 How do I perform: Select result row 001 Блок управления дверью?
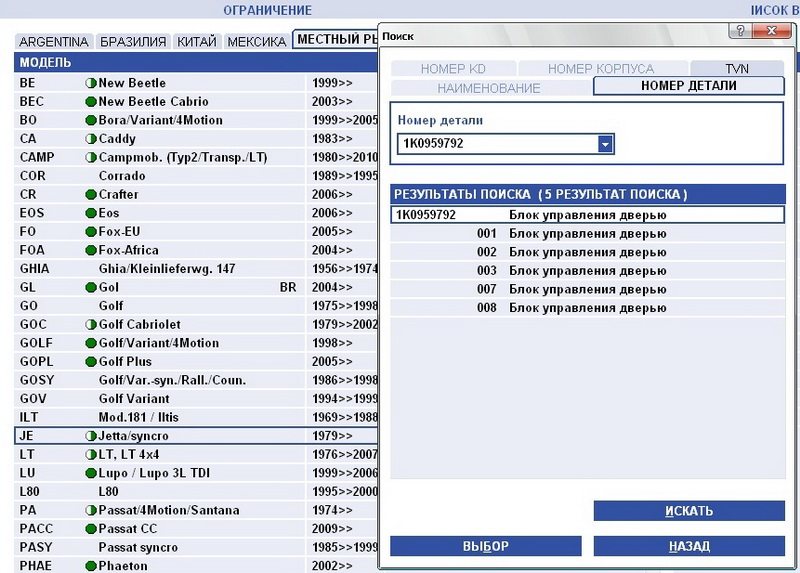pyautogui.click(x=588, y=234)
